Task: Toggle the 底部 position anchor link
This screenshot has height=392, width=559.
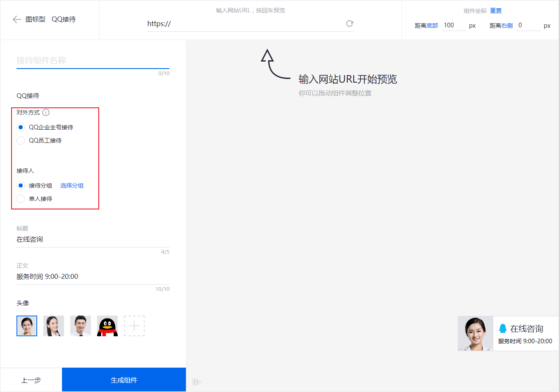Action: [432, 26]
